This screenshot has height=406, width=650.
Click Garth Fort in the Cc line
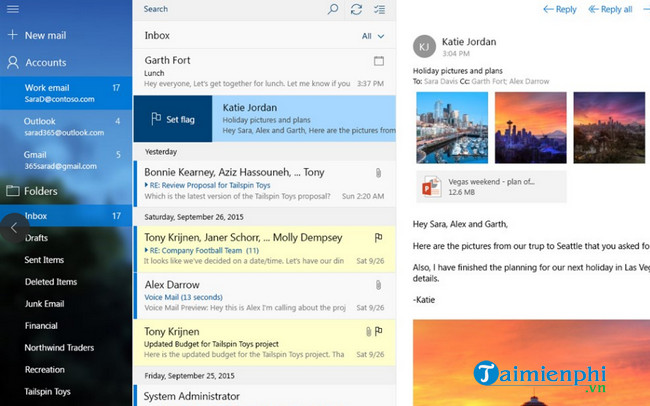pyautogui.click(x=488, y=81)
